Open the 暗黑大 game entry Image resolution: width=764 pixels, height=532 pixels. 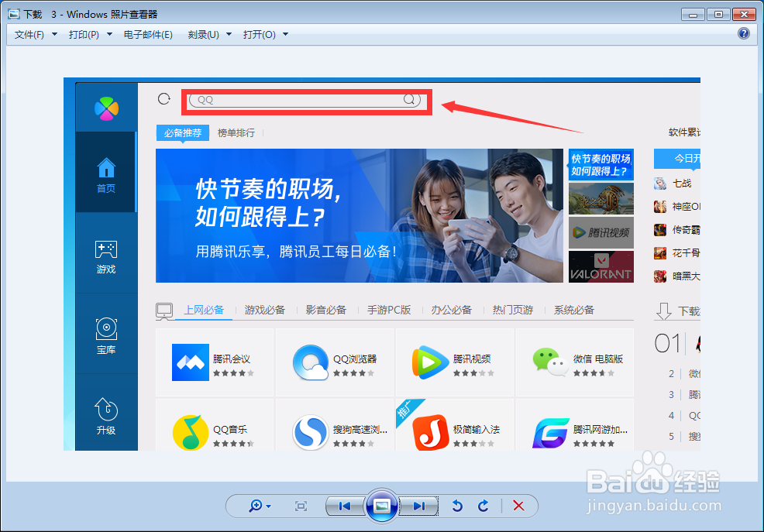click(676, 276)
